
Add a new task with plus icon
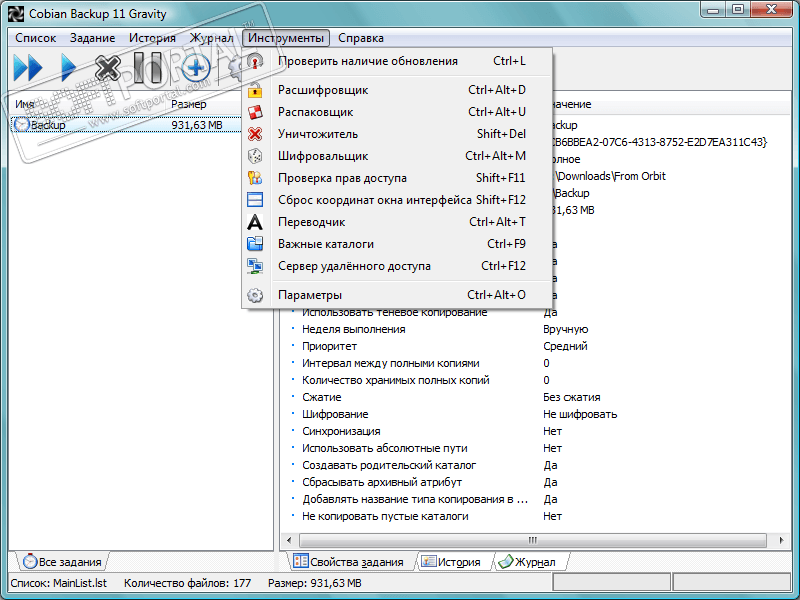pyautogui.click(x=196, y=67)
